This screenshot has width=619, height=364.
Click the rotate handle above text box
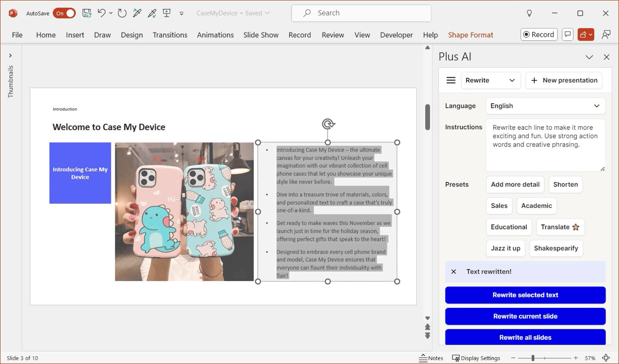(x=328, y=124)
